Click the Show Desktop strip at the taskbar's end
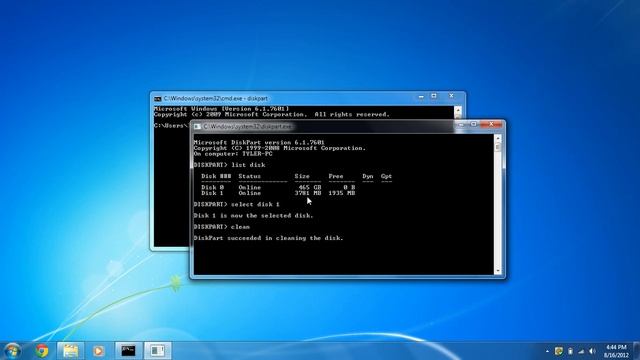Viewport: 640px width, 360px height. coord(636,351)
